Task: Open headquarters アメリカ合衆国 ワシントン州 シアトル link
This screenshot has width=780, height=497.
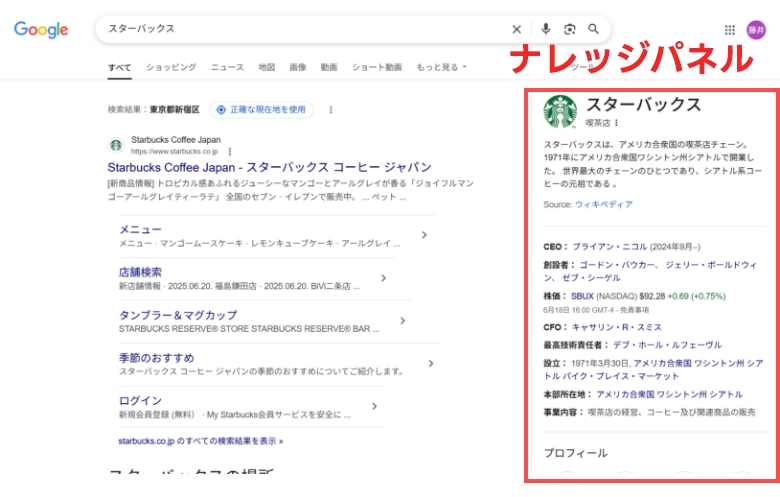Action: (670, 394)
